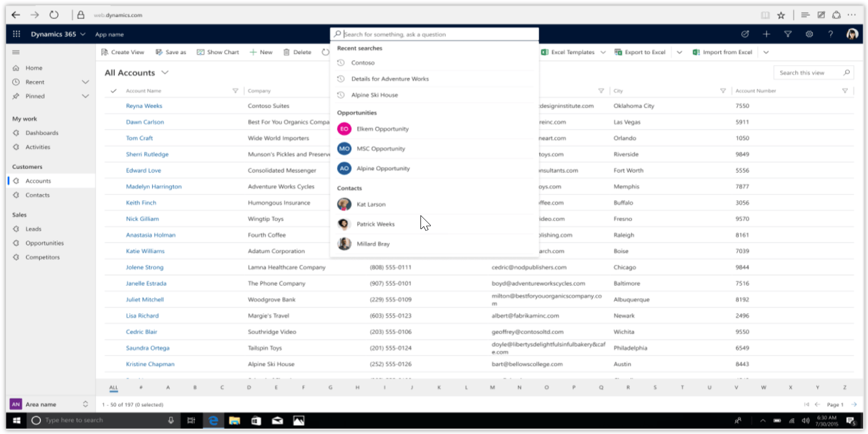Image resolution: width=868 pixels, height=434 pixels.
Task: Expand the Pinned section chevron
Action: (x=85, y=96)
